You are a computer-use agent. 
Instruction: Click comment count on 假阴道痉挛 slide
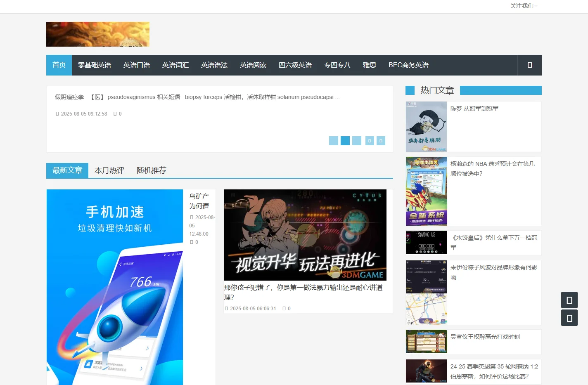[118, 114]
